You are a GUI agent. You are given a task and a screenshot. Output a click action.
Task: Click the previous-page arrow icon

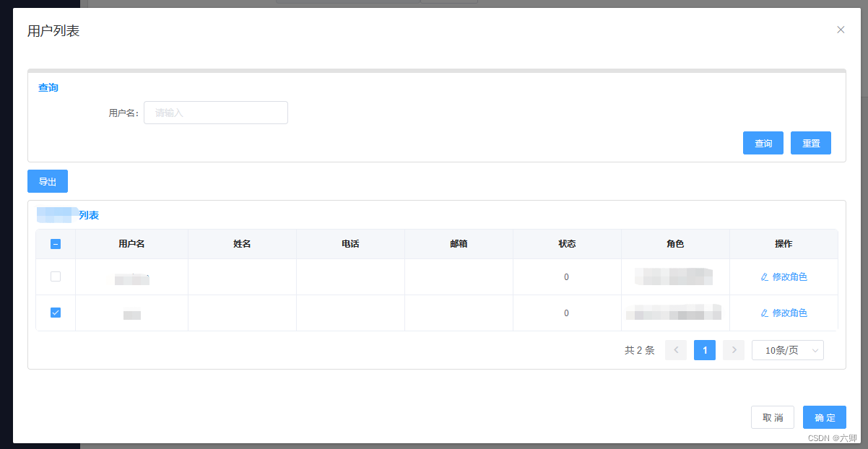point(675,349)
